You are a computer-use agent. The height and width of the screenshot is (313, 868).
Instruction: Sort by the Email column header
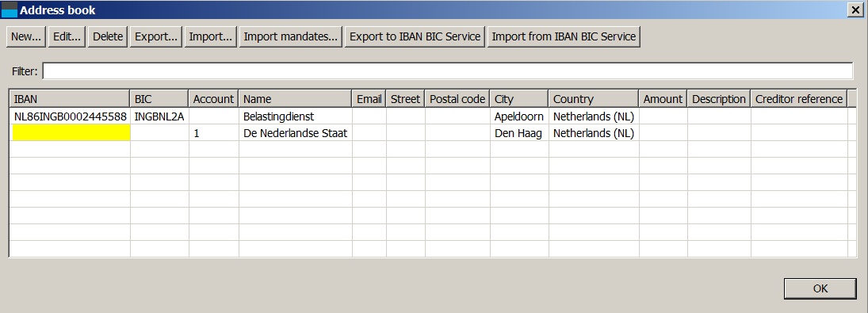pyautogui.click(x=369, y=99)
